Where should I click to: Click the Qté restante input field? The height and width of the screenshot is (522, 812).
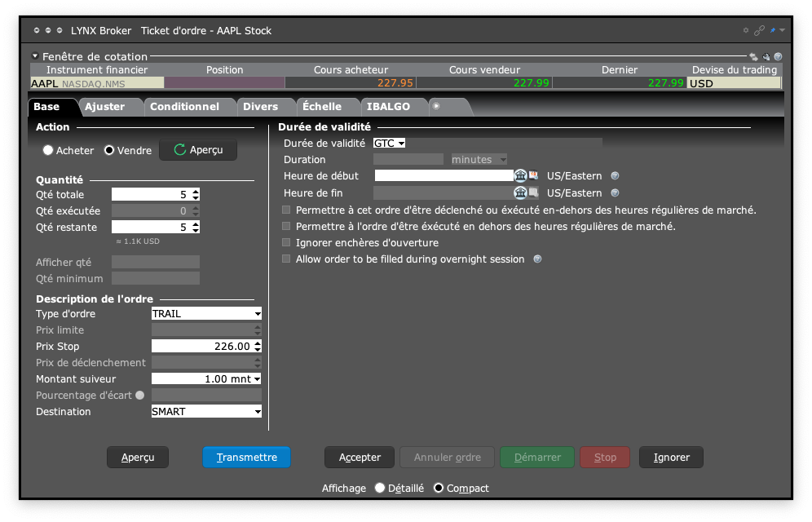coord(151,227)
